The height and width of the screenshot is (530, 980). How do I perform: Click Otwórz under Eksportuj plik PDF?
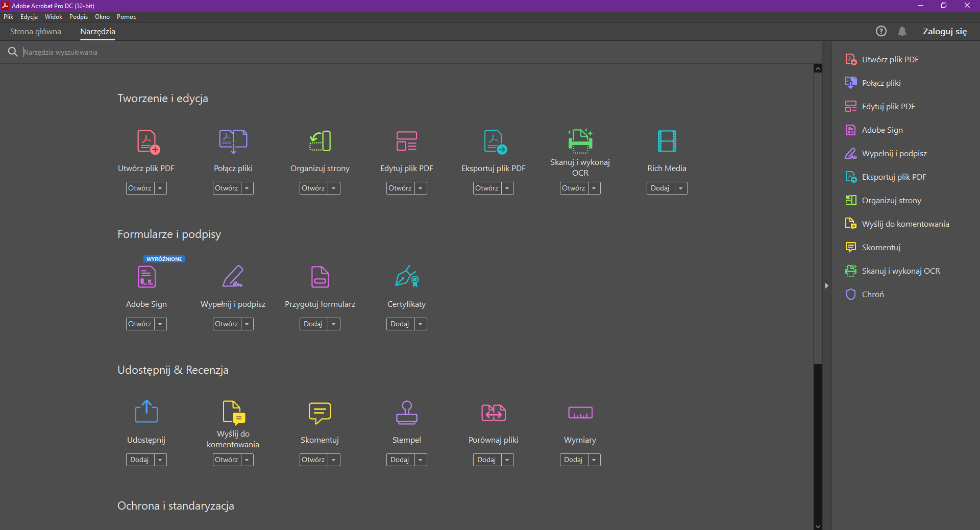487,188
